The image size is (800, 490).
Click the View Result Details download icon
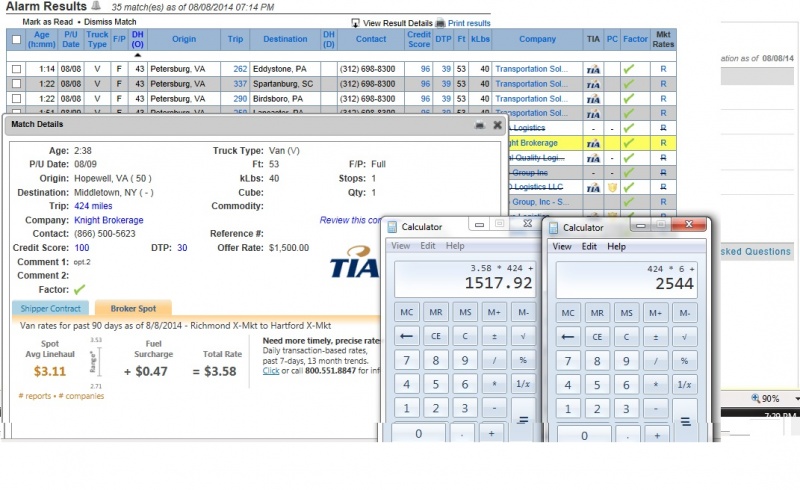(355, 23)
